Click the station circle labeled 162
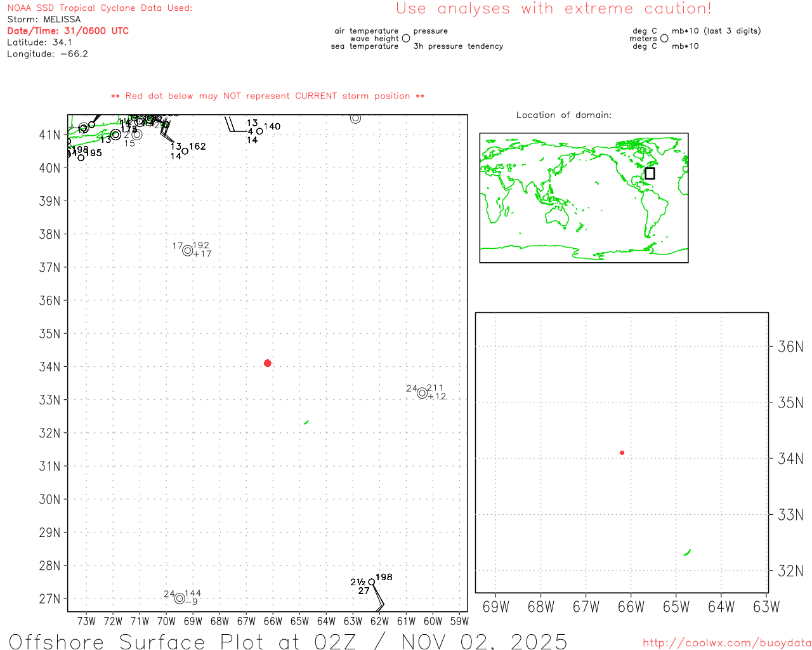This screenshot has width=812, height=650. [185, 151]
